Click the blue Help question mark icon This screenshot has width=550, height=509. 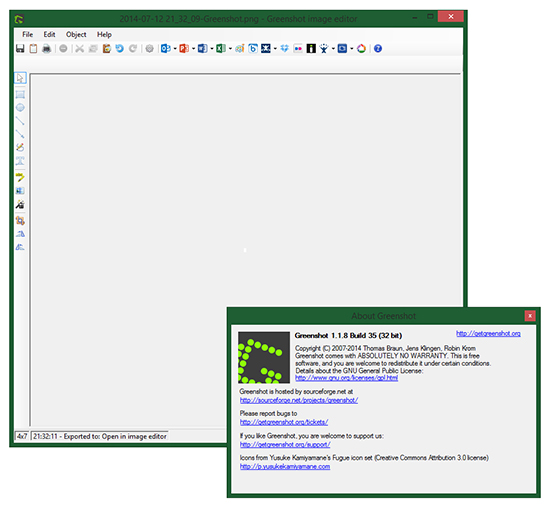pyautogui.click(x=378, y=48)
